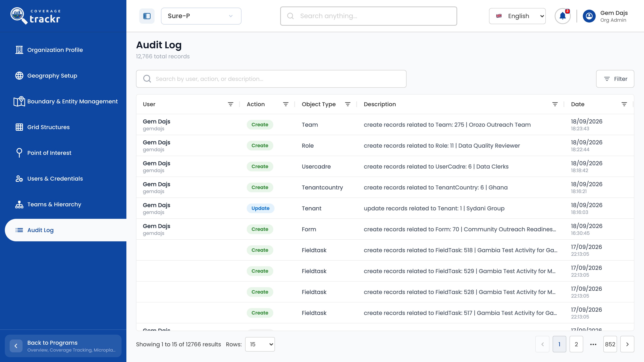
Task: Click the Back to Programs arrow icon
Action: click(x=16, y=346)
